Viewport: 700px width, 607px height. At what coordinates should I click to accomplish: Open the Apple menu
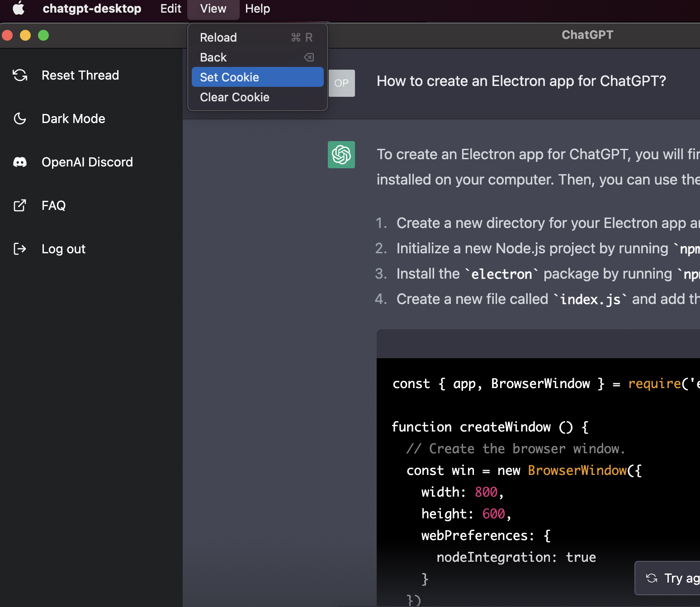(19, 8)
